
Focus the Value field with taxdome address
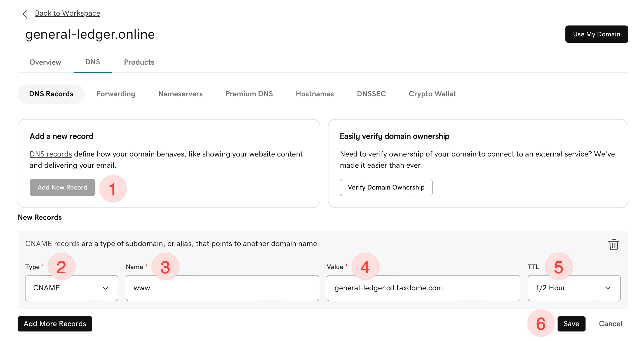click(423, 288)
